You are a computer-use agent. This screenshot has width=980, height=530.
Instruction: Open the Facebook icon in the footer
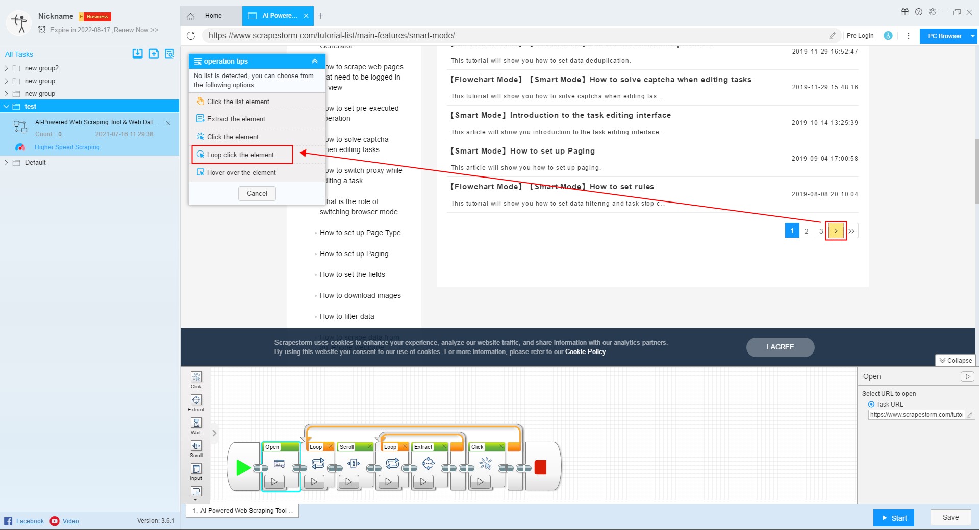(x=8, y=521)
